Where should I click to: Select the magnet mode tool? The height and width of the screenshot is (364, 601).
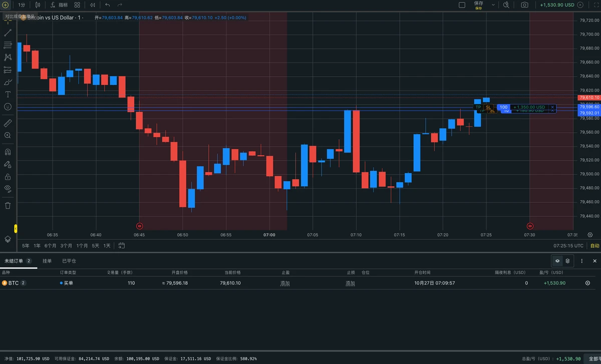[8, 152]
